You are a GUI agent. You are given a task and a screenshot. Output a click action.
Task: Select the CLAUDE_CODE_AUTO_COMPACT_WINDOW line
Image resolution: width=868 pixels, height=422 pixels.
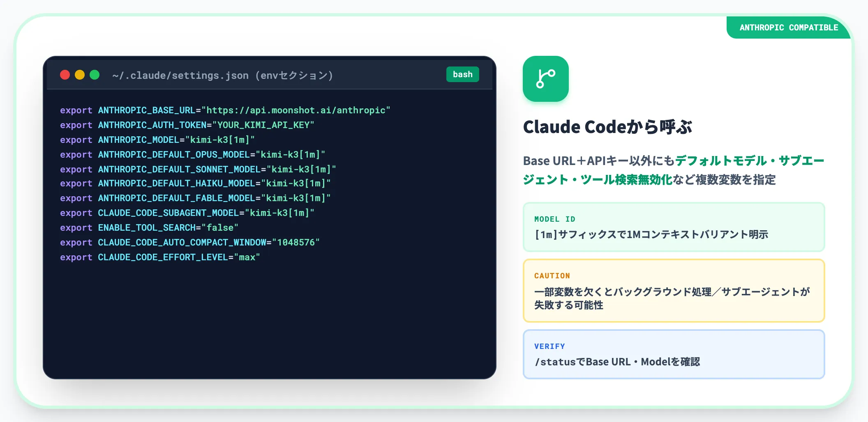189,242
